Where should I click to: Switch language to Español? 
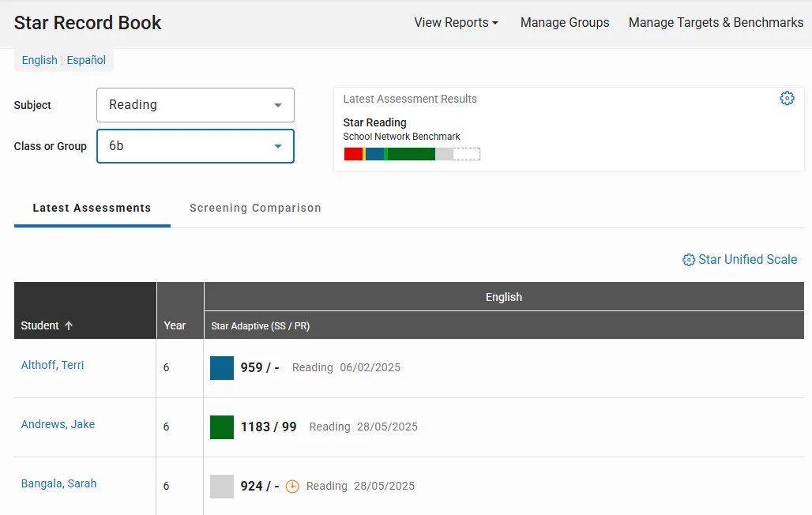tap(86, 60)
